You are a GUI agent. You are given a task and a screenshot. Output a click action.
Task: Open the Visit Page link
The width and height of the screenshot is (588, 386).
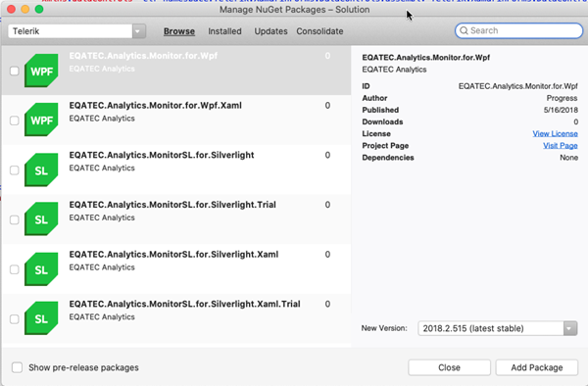point(561,145)
